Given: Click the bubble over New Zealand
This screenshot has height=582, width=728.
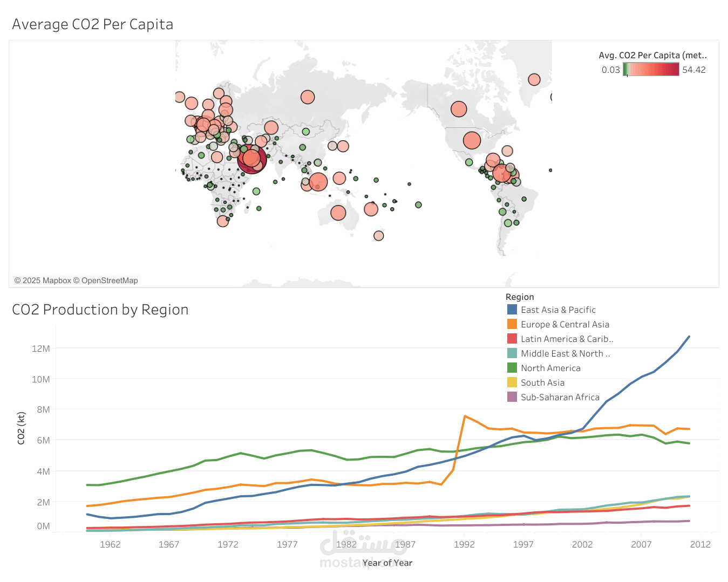Looking at the screenshot, I should (x=379, y=236).
